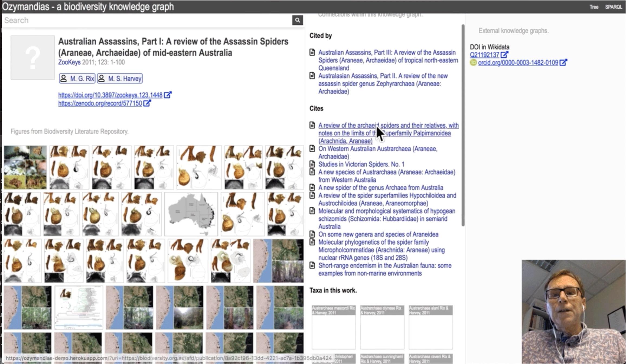The image size is (626, 364).
Task: Open the Wikidata item Q21192137
Action: pyautogui.click(x=484, y=55)
